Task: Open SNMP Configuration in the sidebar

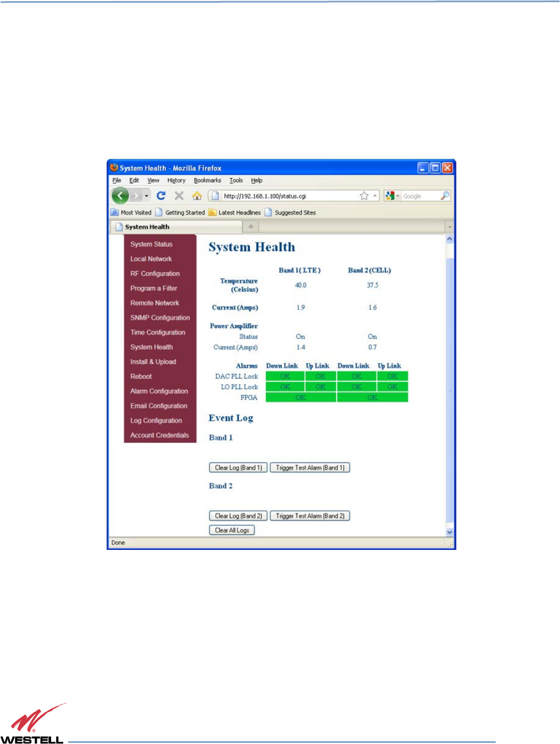Action: [x=160, y=318]
